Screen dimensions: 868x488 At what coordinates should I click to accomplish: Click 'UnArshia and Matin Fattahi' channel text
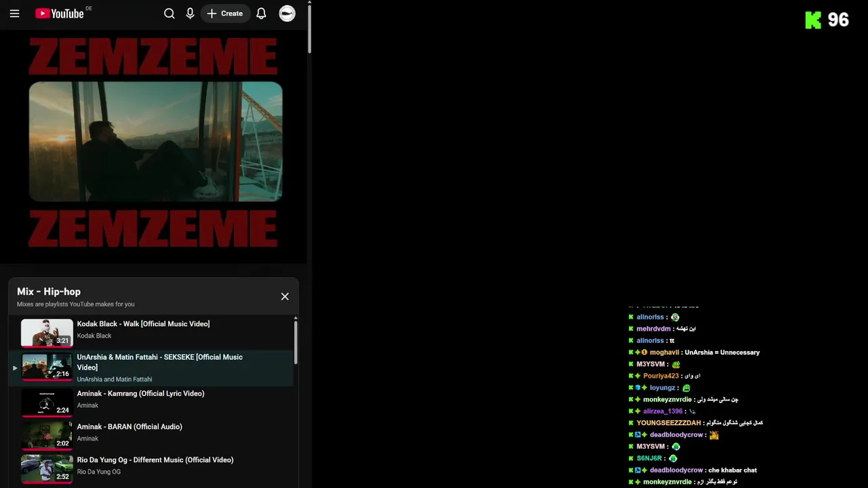115,380
